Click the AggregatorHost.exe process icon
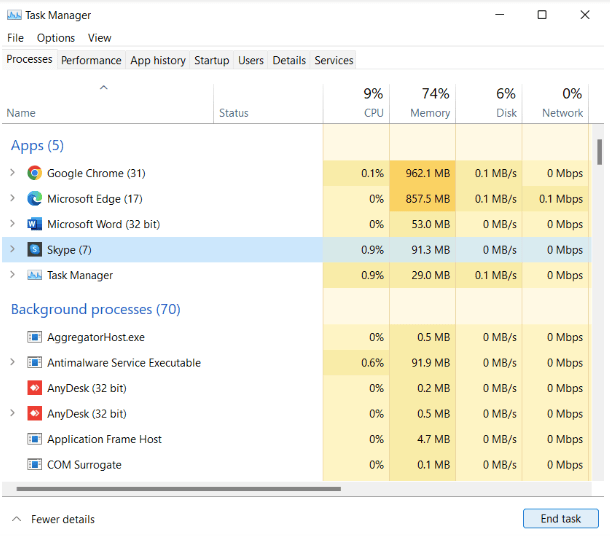This screenshot has width=610, height=536. pyautogui.click(x=35, y=337)
